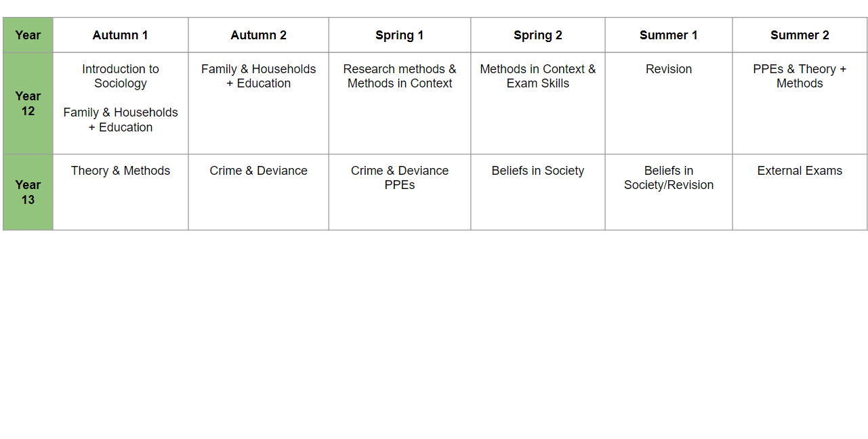Click the PPEs & Theory + Methods cell
Image resolution: width=868 pixels, height=439 pixels.
pyautogui.click(x=800, y=103)
